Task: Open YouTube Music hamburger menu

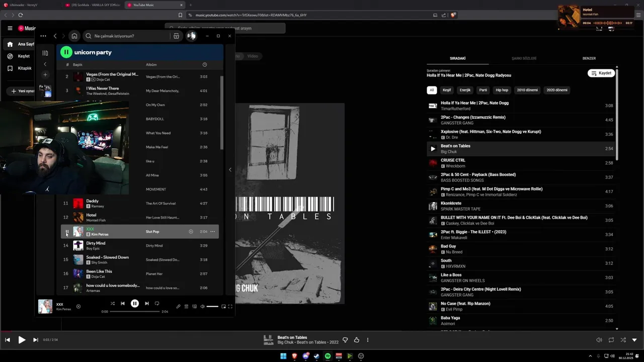Action: (x=10, y=28)
